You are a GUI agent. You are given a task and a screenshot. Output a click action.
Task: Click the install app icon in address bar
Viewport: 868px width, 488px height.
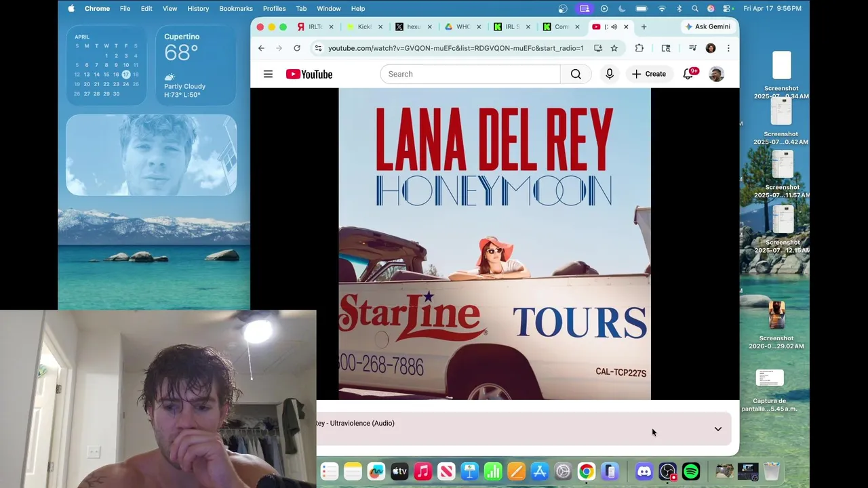tap(598, 48)
